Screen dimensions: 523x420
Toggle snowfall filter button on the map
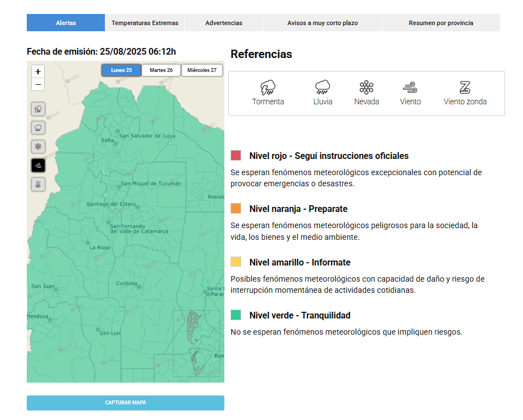coord(39,147)
